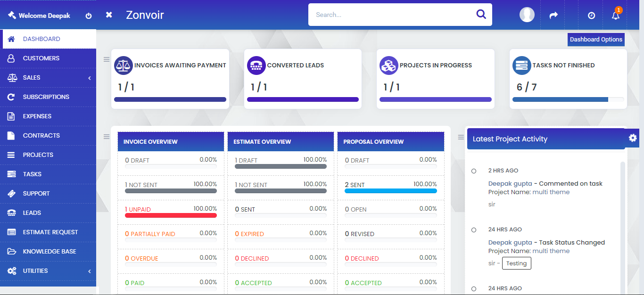Screen dimensions: 644x295
Task: Click the notification bell icon
Action: (615, 16)
